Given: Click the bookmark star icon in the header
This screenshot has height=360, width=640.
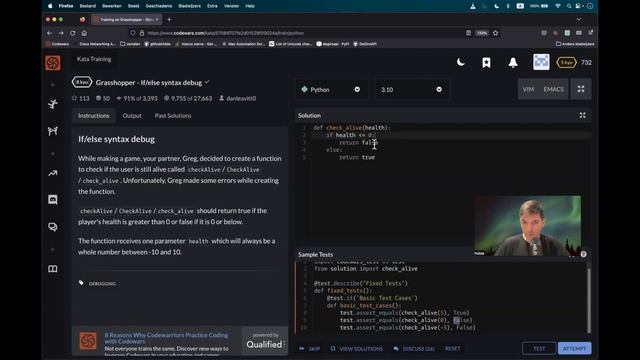Looking at the screenshot, I should pyautogui.click(x=486, y=62).
